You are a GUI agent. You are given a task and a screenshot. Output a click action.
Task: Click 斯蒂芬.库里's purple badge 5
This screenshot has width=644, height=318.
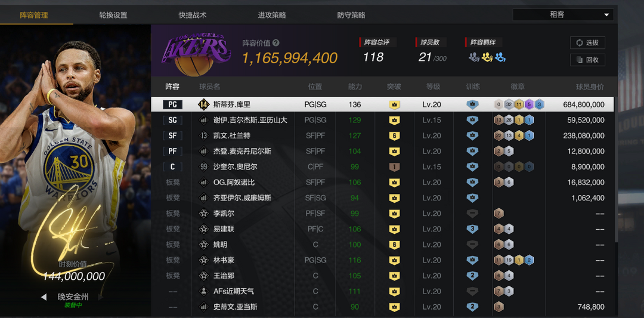[529, 104]
